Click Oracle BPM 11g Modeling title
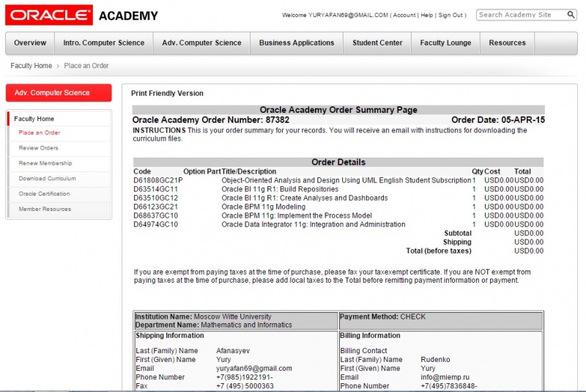 click(x=263, y=207)
